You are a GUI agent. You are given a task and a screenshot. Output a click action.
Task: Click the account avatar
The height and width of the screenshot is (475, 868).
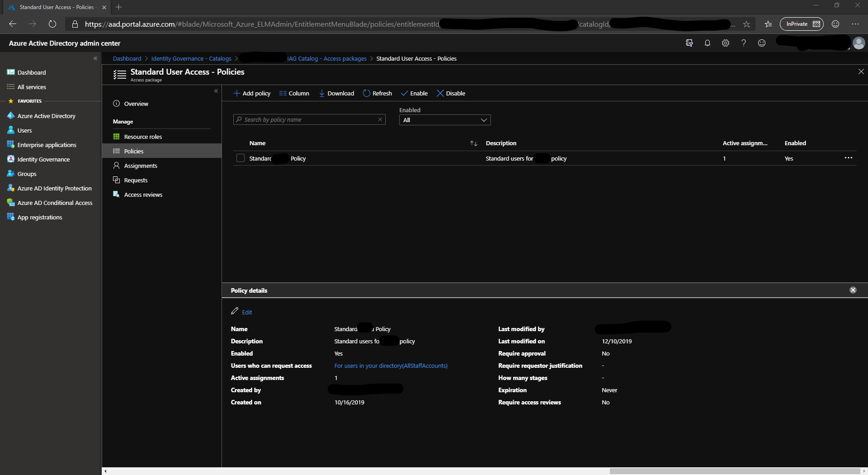coord(859,43)
